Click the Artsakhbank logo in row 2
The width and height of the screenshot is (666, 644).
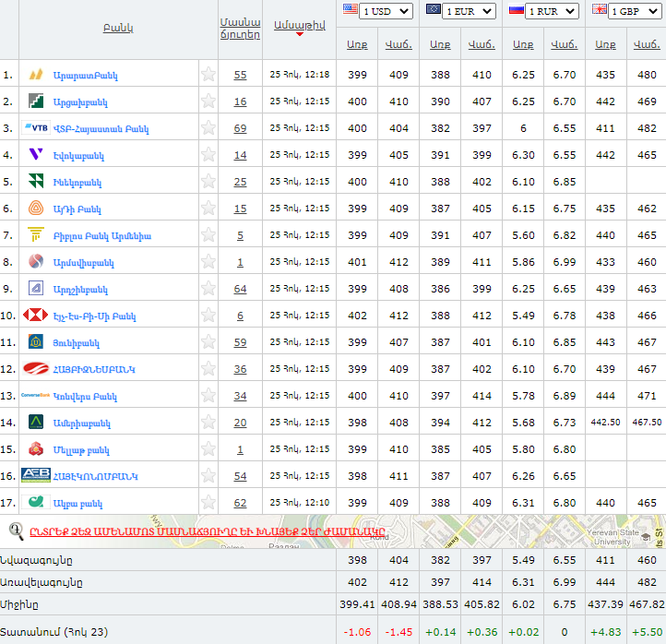[x=36, y=101]
